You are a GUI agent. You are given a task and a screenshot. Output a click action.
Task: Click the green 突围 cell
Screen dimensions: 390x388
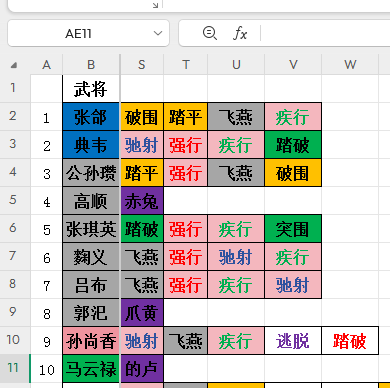293,229
